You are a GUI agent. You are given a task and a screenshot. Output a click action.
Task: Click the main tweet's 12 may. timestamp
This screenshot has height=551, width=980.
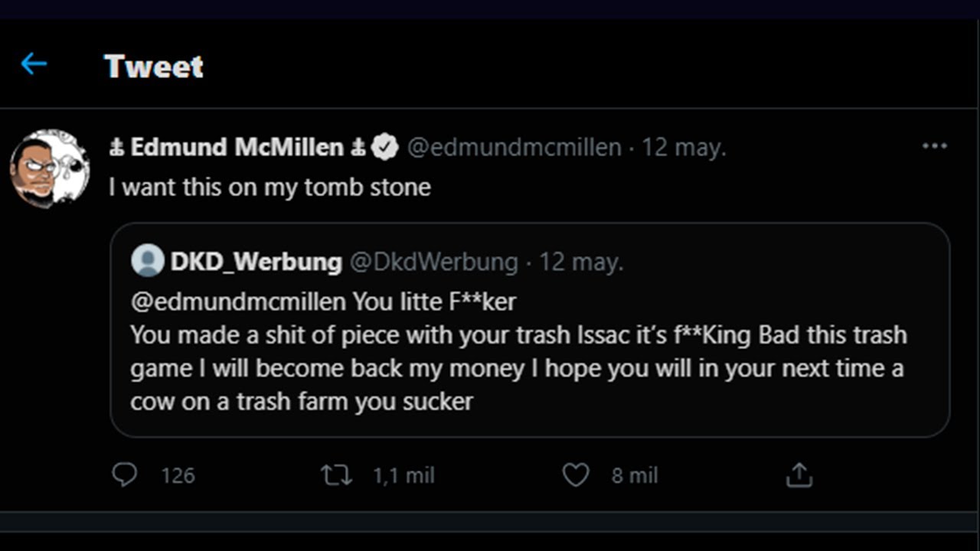(x=684, y=147)
